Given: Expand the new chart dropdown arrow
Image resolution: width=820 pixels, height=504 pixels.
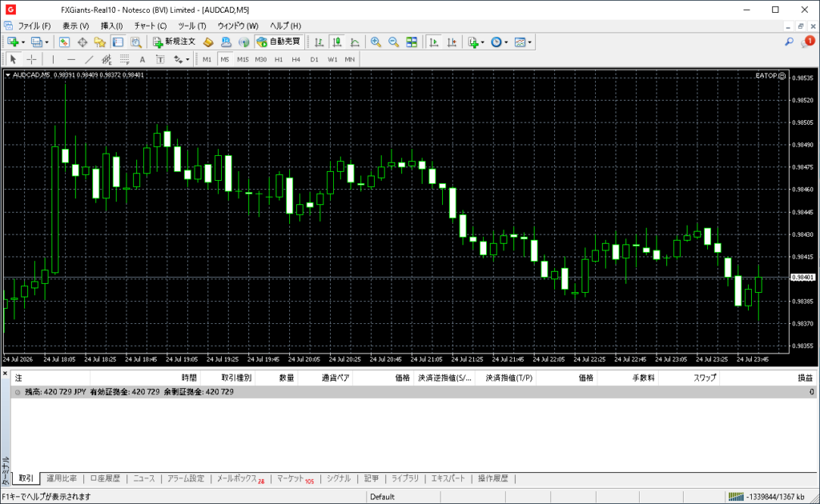Looking at the screenshot, I should pos(23,42).
